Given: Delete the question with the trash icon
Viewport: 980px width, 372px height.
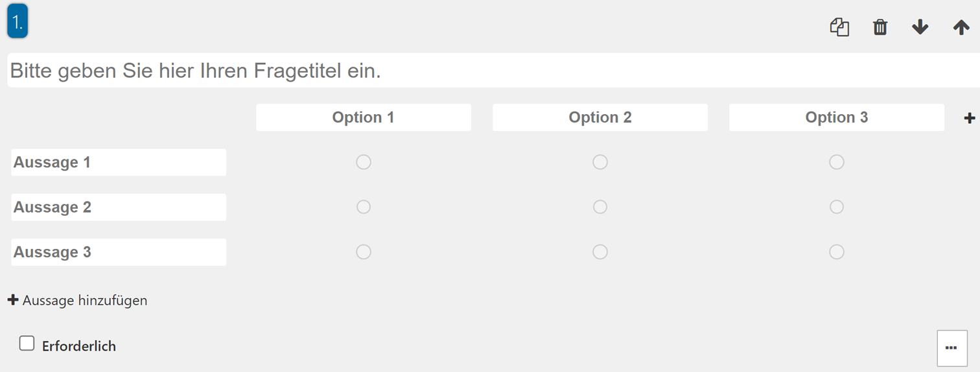Looking at the screenshot, I should [x=880, y=27].
